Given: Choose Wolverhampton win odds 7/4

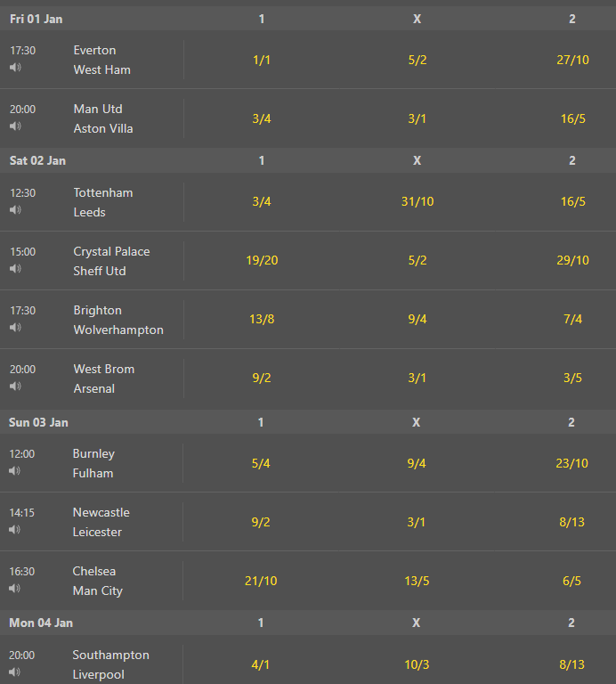Looking at the screenshot, I should 572,319.
